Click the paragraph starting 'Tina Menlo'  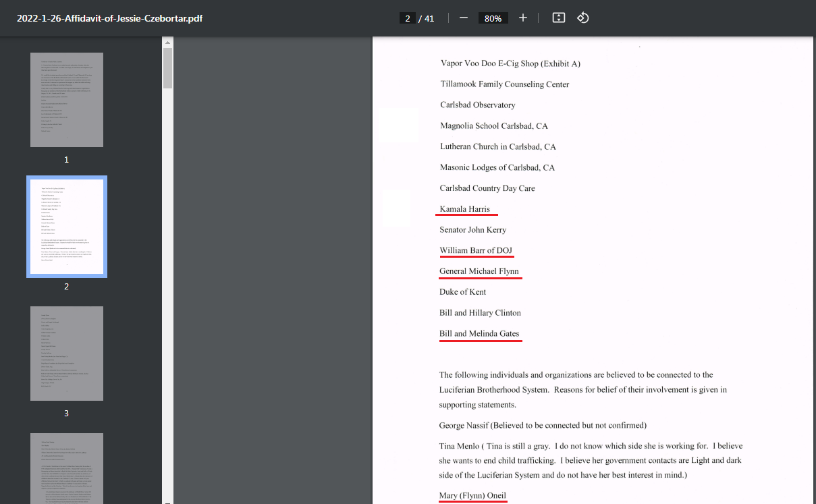click(x=591, y=461)
